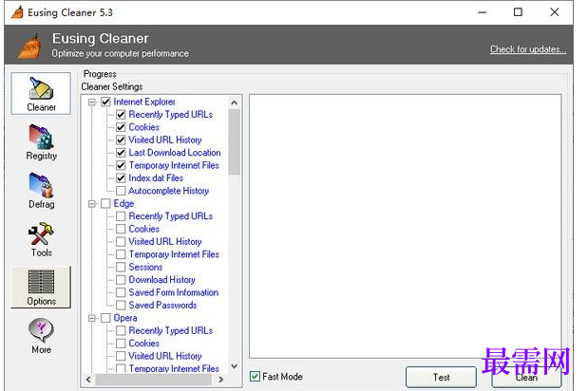Image resolution: width=588 pixels, height=391 pixels.
Task: Click the Clean button
Action: coord(526,377)
